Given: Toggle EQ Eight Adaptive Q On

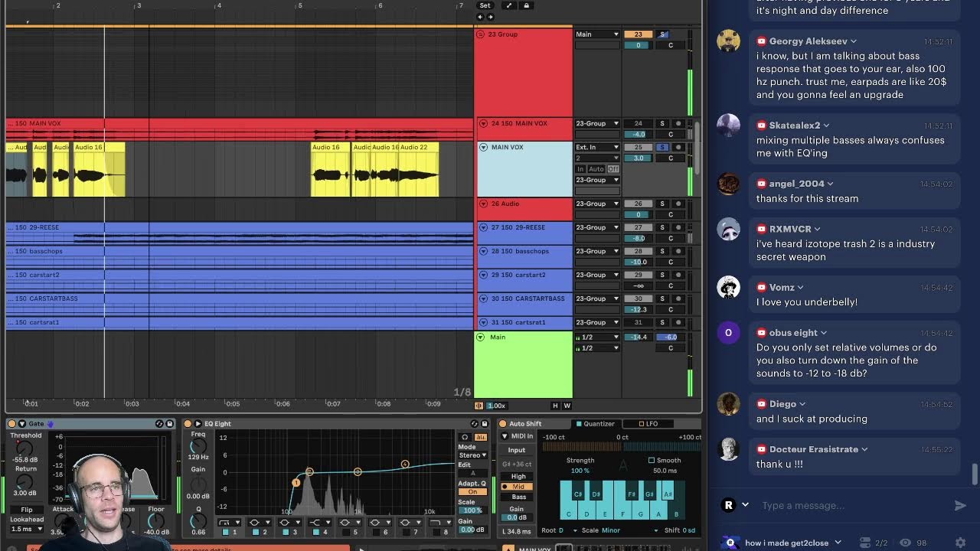Looking at the screenshot, I should (472, 492).
